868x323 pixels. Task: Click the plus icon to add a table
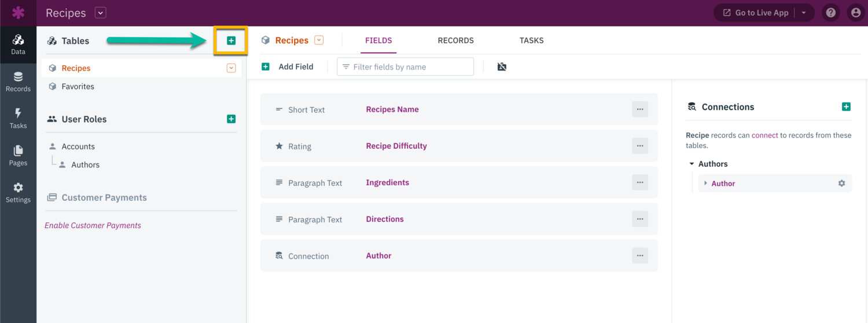click(x=231, y=41)
